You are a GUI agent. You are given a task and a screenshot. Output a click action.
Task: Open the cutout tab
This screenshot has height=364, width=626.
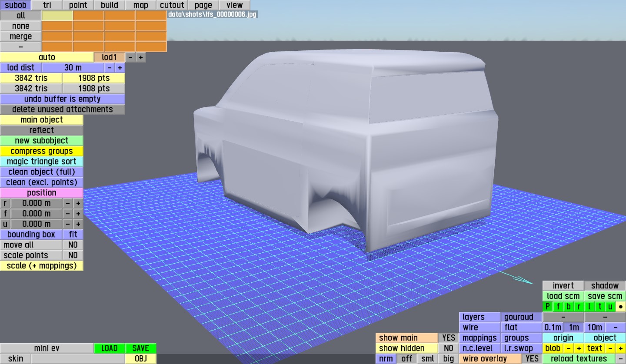(172, 5)
